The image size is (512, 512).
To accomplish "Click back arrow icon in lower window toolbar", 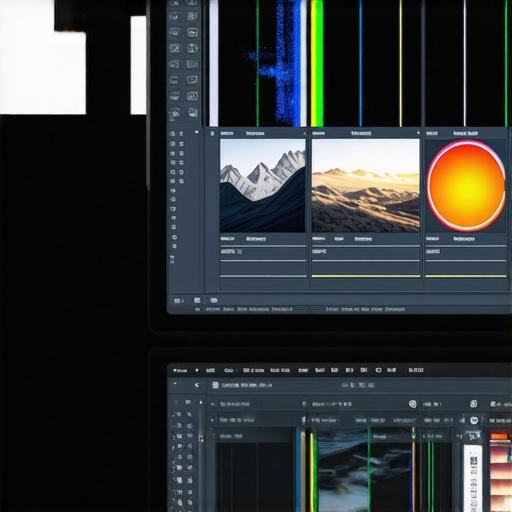I will [197, 385].
